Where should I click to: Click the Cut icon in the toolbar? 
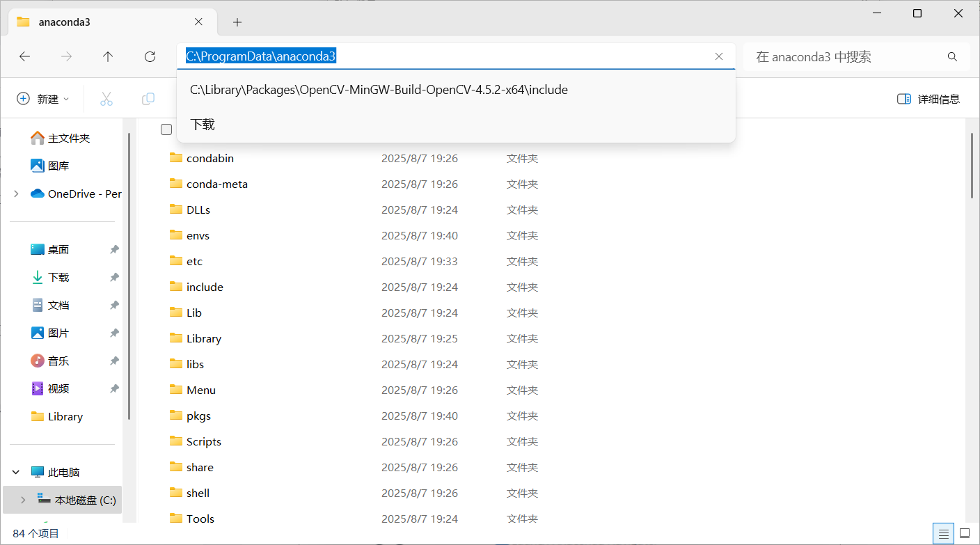(x=106, y=98)
